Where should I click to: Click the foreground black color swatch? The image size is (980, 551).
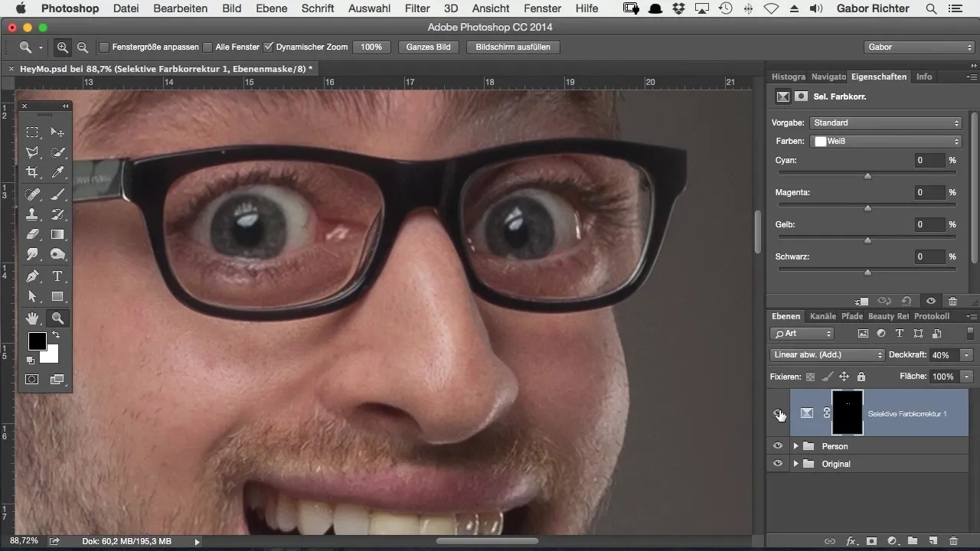[37, 341]
